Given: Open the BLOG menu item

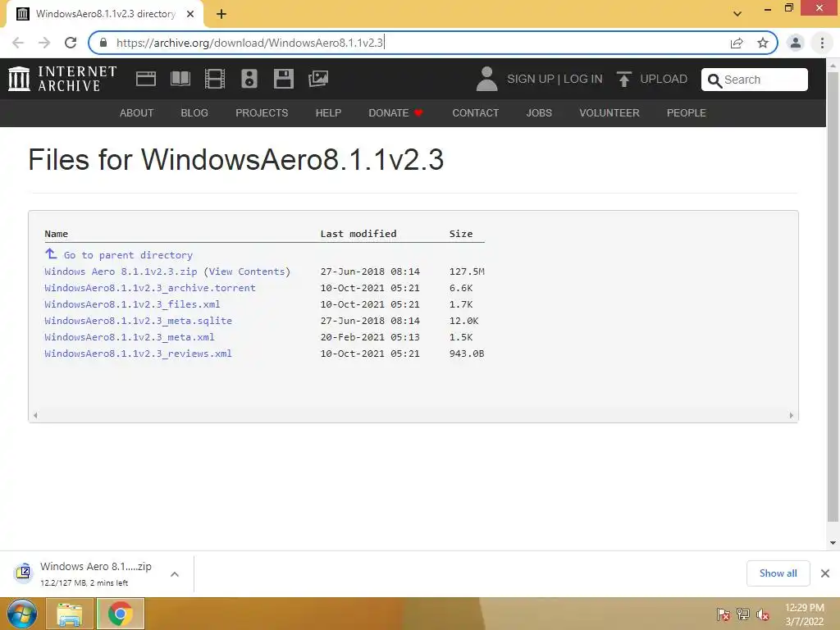Looking at the screenshot, I should (x=194, y=113).
